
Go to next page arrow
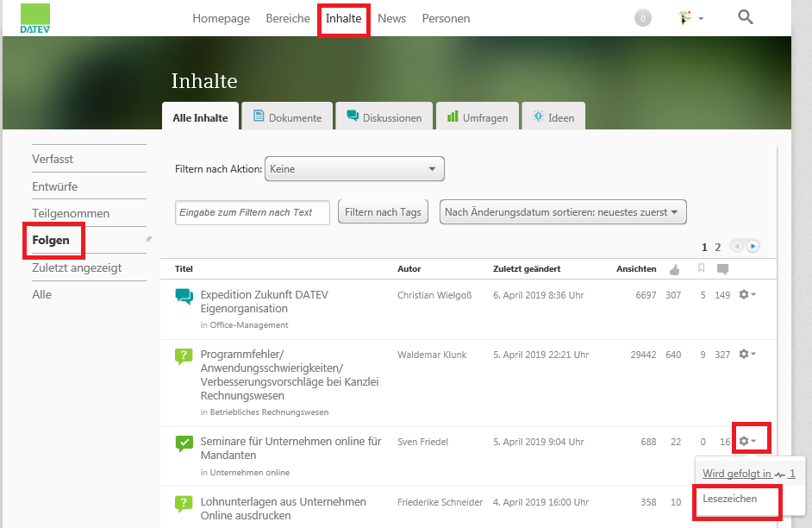coord(753,247)
